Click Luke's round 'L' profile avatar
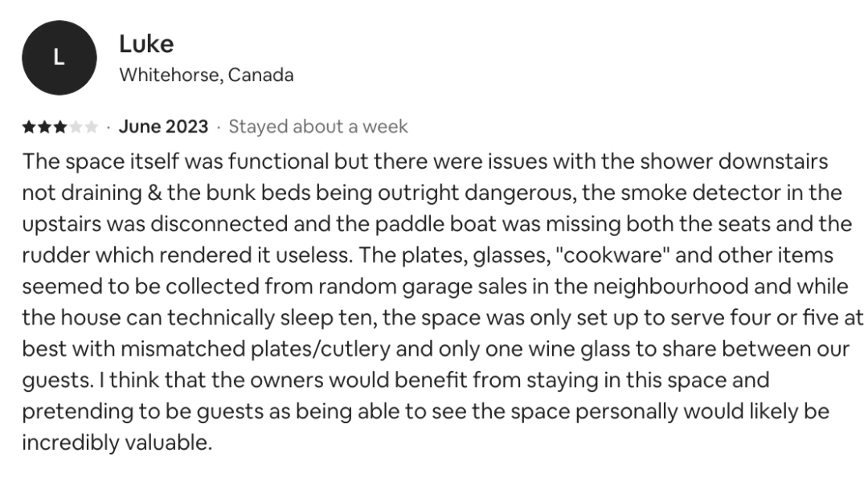The height and width of the screenshot is (481, 868). click(59, 58)
